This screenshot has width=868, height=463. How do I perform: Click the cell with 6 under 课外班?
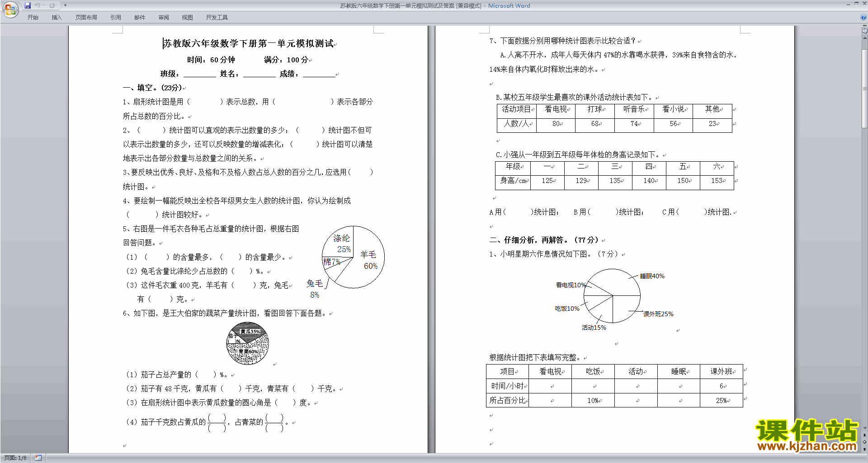pyautogui.click(x=722, y=386)
